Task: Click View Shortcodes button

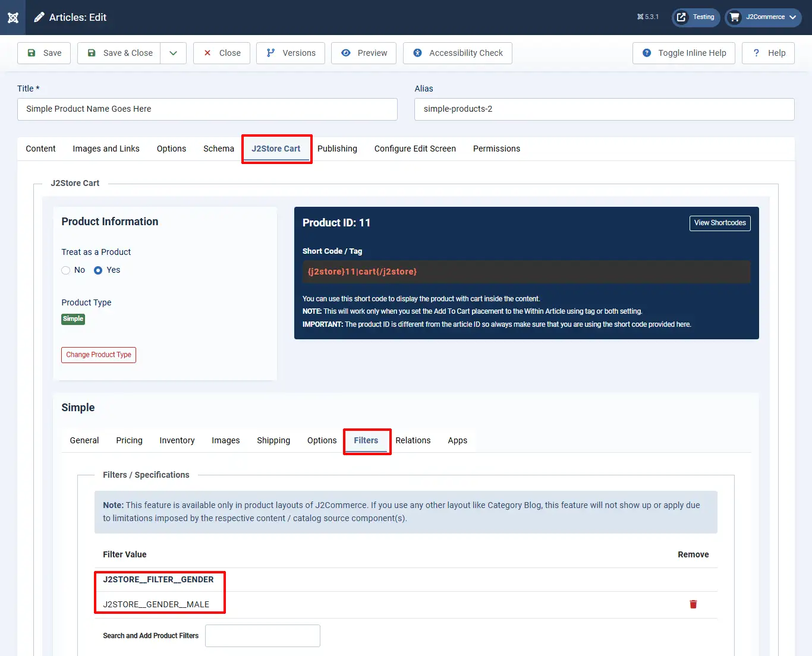Action: click(x=720, y=223)
